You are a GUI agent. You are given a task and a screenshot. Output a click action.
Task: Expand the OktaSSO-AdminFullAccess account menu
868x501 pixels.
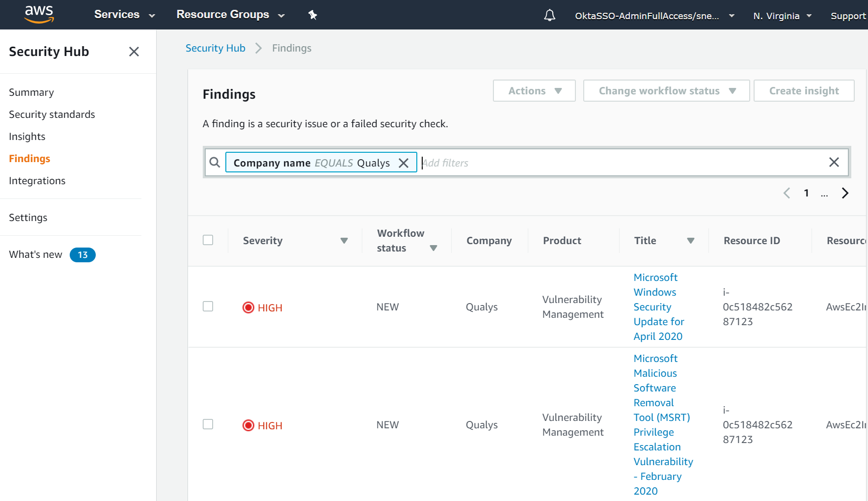pos(654,16)
